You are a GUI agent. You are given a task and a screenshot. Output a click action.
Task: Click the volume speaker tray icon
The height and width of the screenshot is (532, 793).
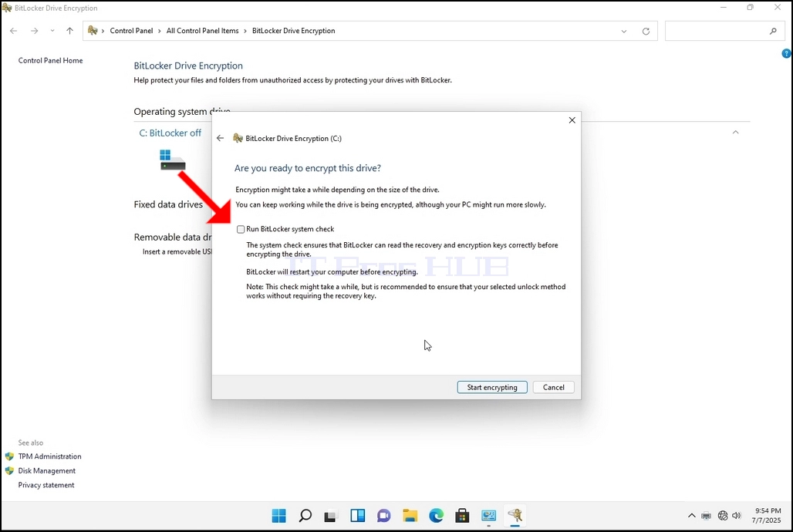pyautogui.click(x=737, y=516)
